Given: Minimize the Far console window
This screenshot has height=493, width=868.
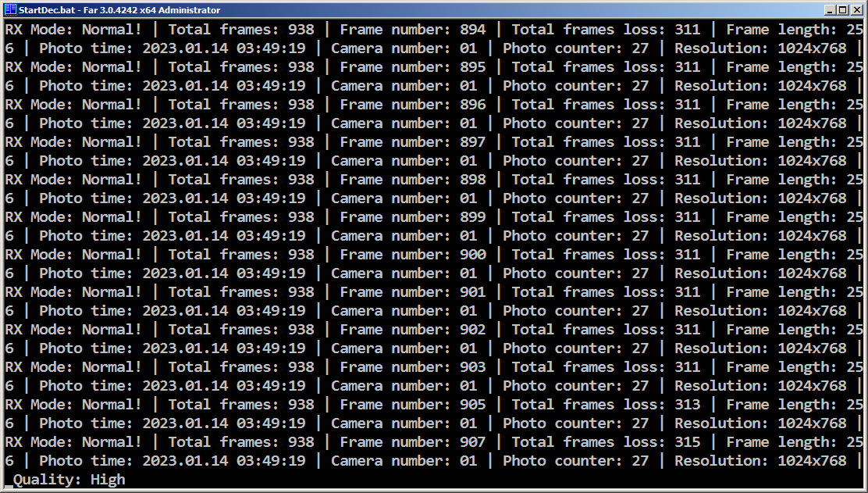Looking at the screenshot, I should click(x=830, y=10).
